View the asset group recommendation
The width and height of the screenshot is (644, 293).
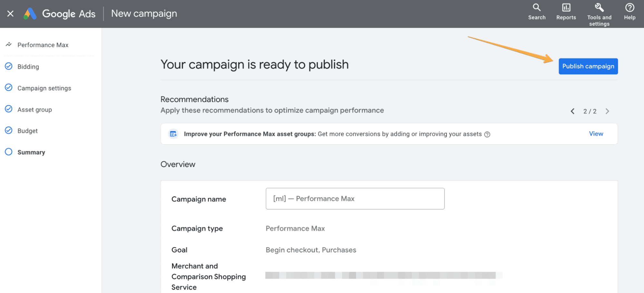pos(596,134)
